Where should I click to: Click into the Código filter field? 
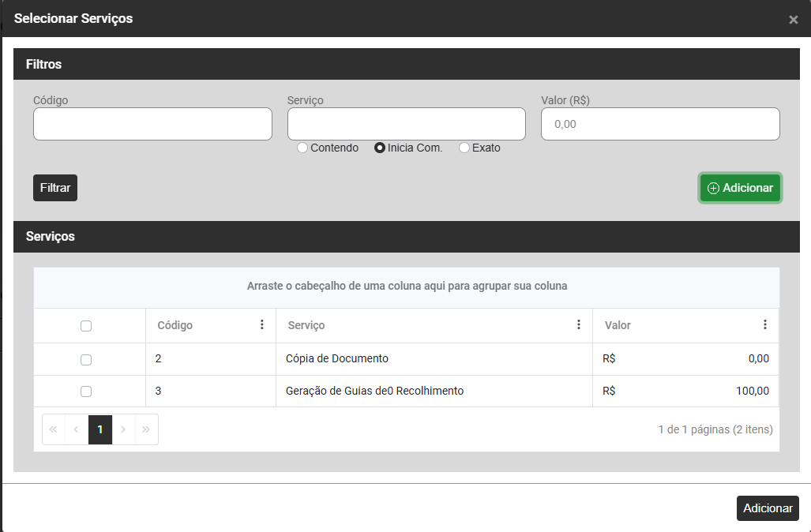(152, 124)
